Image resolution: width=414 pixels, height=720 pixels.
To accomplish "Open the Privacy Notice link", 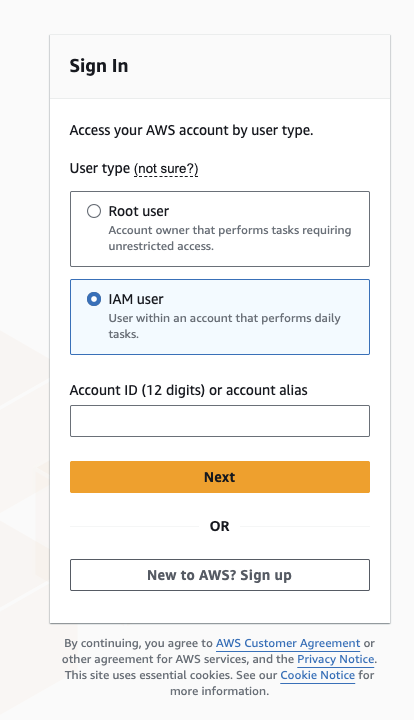I will click(336, 659).
